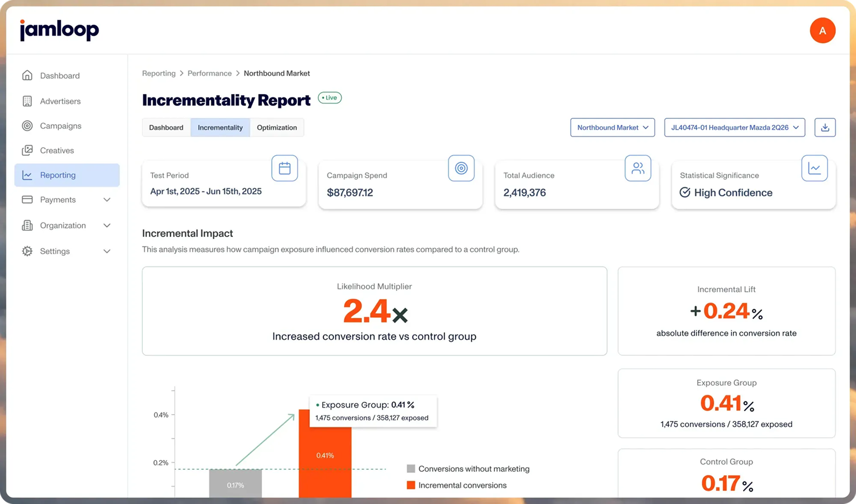The width and height of the screenshot is (856, 504).
Task: Click the orange Incremental conversions legend swatch
Action: coord(411,485)
